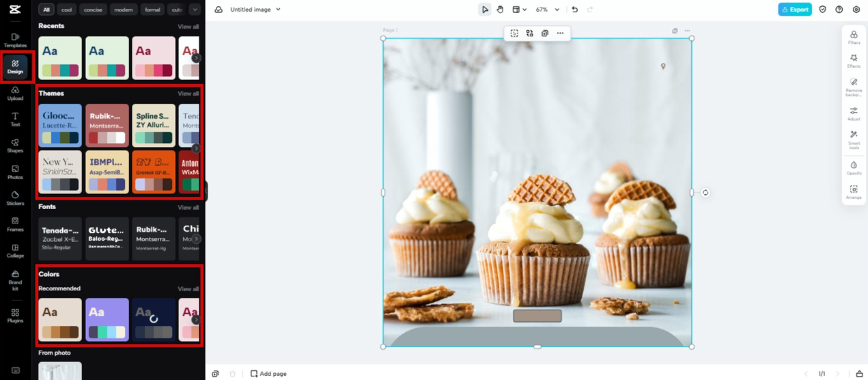The image size is (868, 380).
Task: Activate the hand pan tool
Action: 500,10
